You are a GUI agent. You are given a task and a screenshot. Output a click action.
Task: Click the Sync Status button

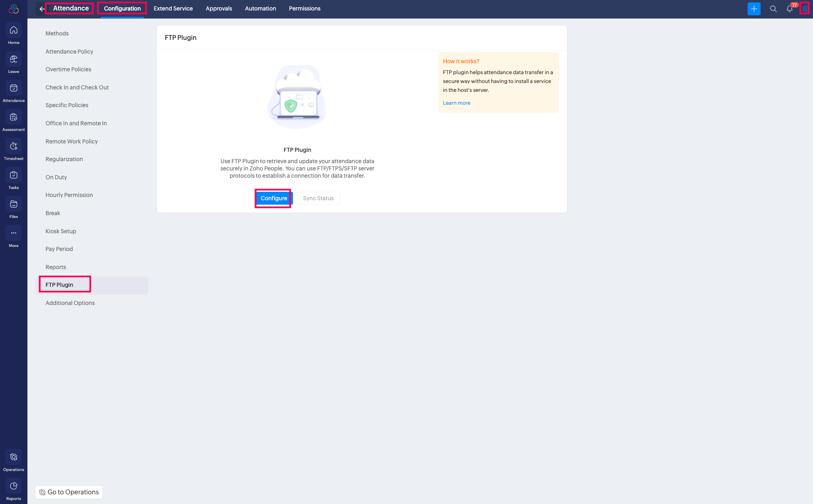(318, 198)
